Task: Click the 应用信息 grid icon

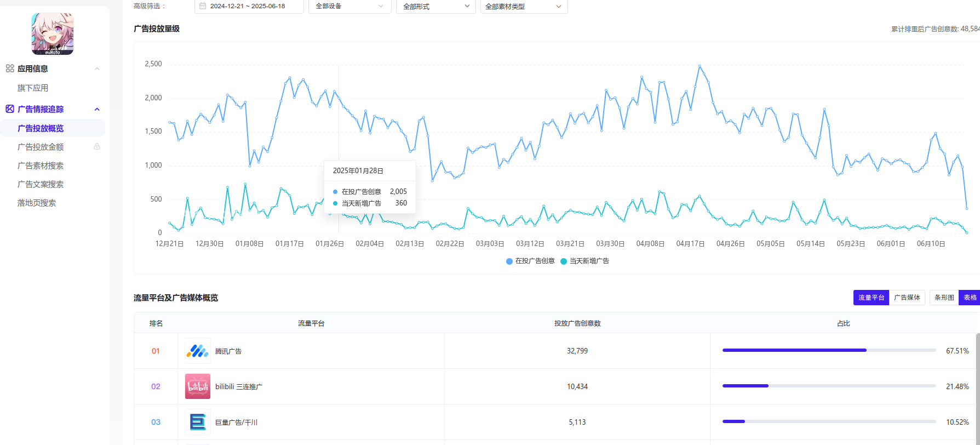Action: 10,69
